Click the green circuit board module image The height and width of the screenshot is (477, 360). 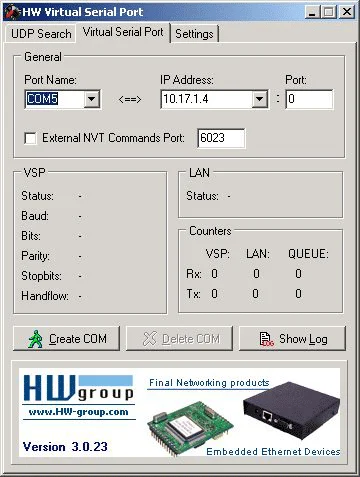pos(191,428)
